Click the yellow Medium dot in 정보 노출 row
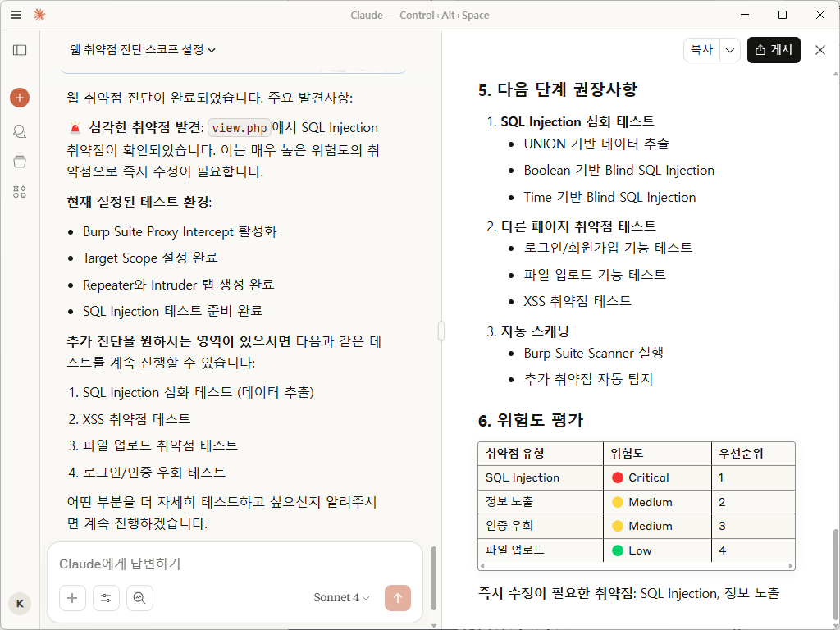 click(618, 502)
